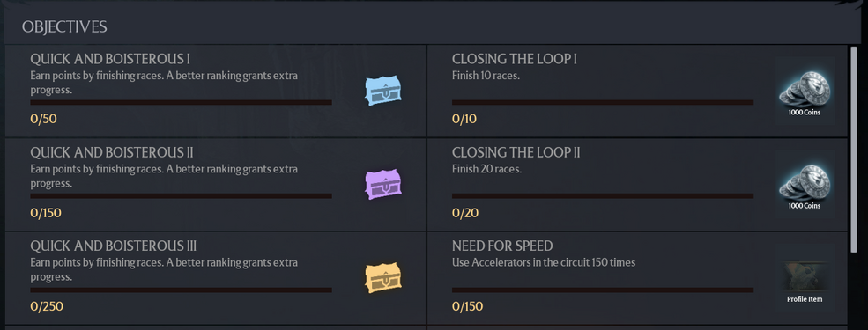Click the Quick and Boisterous II title
Viewport: 868px width, 330px height.
[x=112, y=152]
